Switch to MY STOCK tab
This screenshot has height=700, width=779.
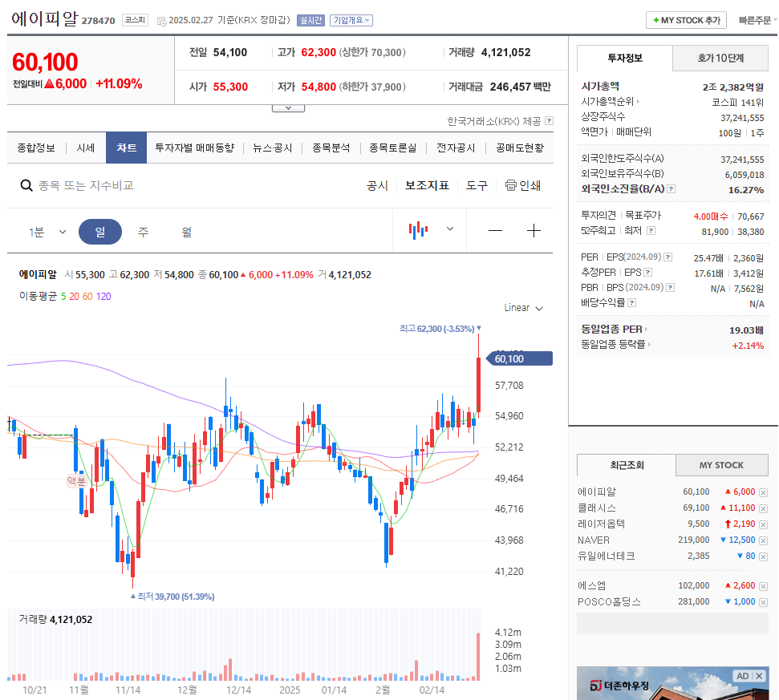[x=721, y=465]
